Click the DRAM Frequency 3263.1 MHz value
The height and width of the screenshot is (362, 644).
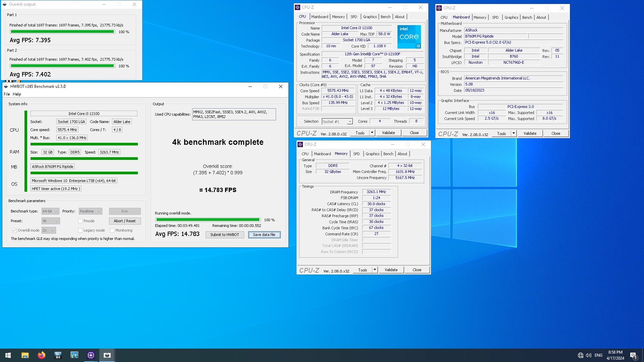(x=376, y=192)
